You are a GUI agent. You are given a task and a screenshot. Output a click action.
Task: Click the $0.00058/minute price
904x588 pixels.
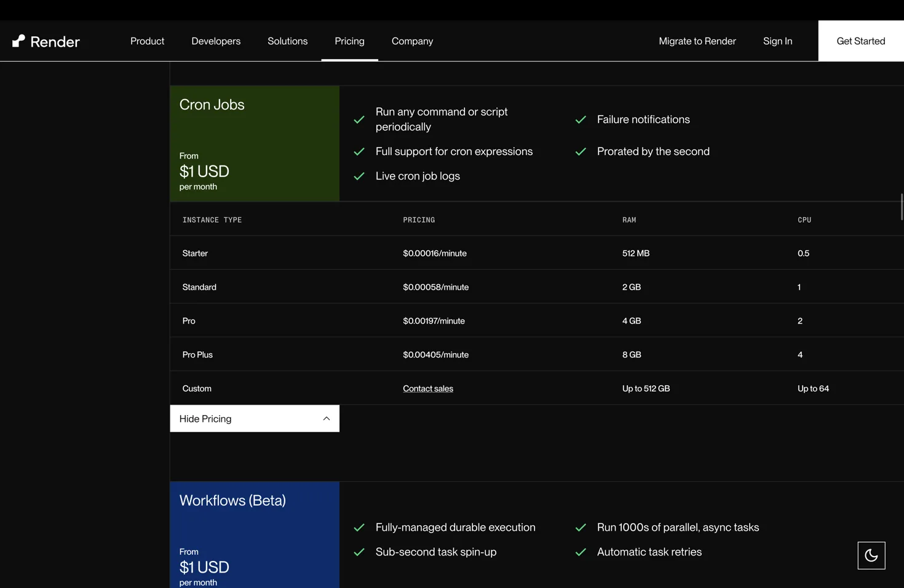pyautogui.click(x=435, y=287)
